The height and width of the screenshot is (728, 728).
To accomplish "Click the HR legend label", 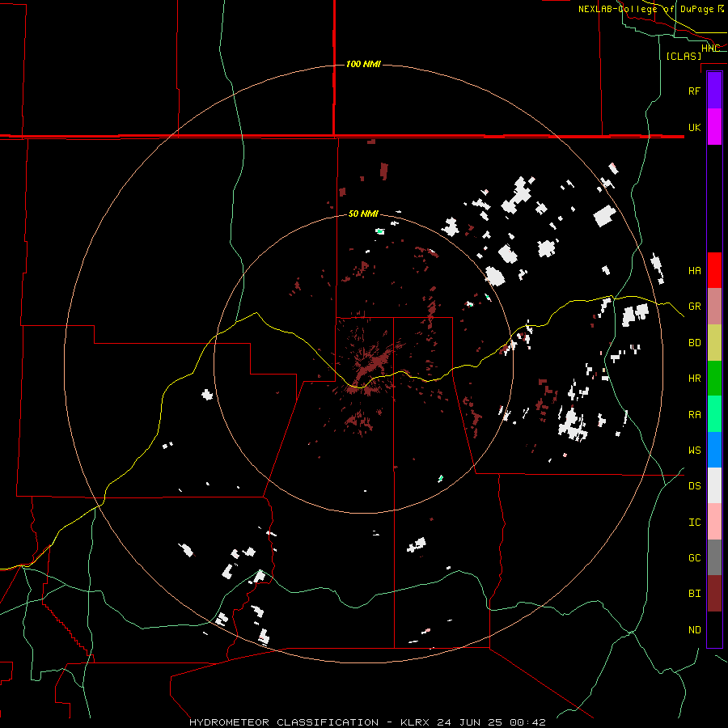I will (694, 379).
